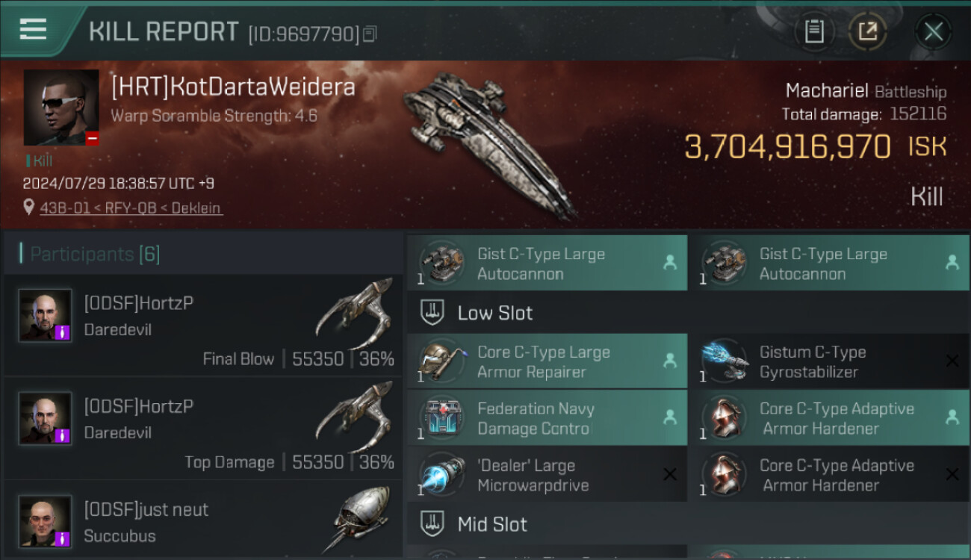Viewport: 971px width, 560px height.
Task: Click the Gyrostabilizer X destroyed marker
Action: pyautogui.click(x=952, y=361)
